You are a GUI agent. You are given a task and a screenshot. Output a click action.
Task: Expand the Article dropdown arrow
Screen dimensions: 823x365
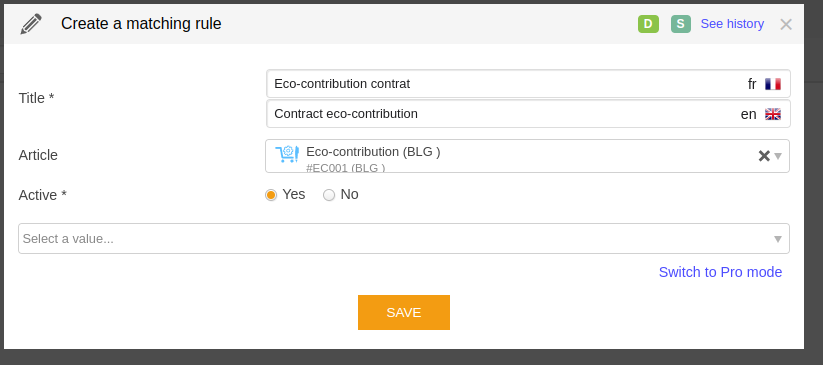(778, 156)
